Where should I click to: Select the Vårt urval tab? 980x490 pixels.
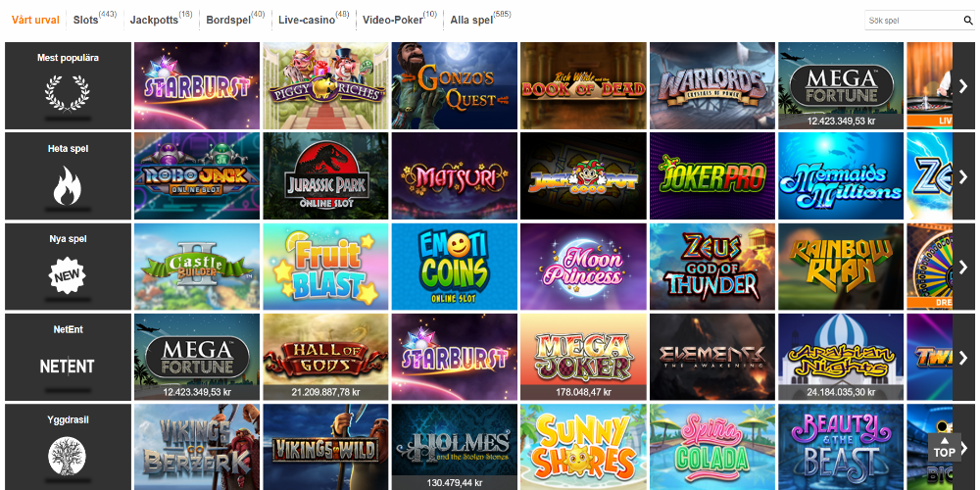(x=35, y=20)
